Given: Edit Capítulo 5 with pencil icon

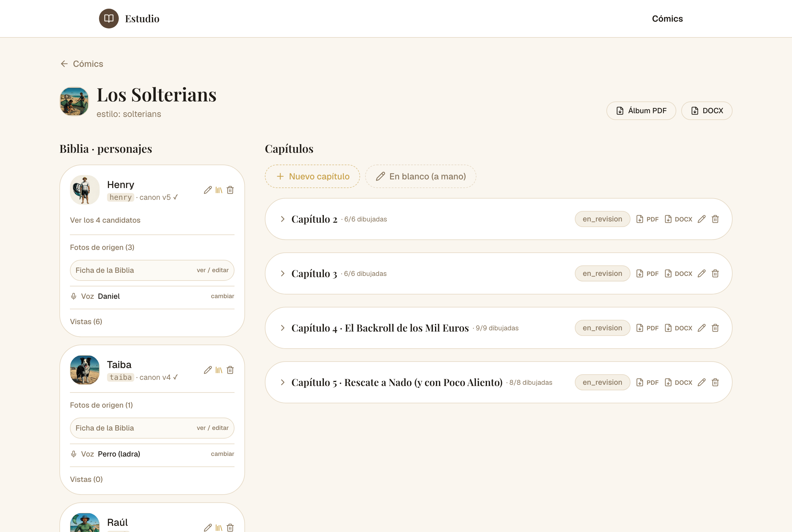Looking at the screenshot, I should point(701,382).
